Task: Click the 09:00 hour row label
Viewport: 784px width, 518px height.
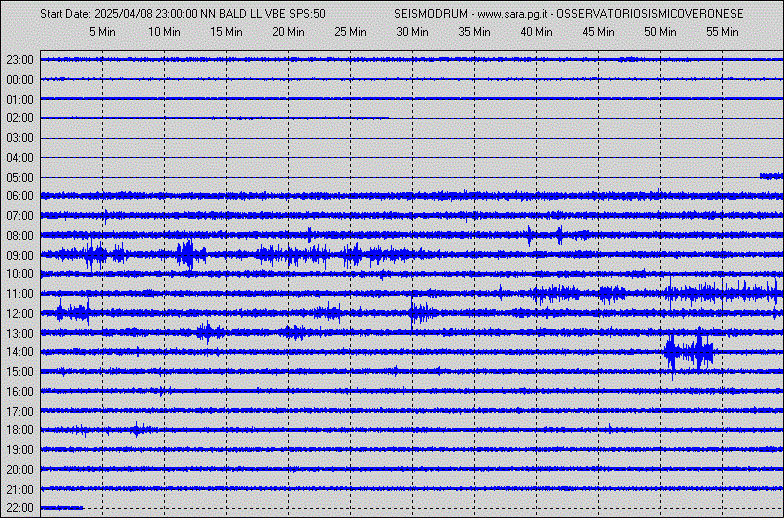Action: pyautogui.click(x=20, y=256)
